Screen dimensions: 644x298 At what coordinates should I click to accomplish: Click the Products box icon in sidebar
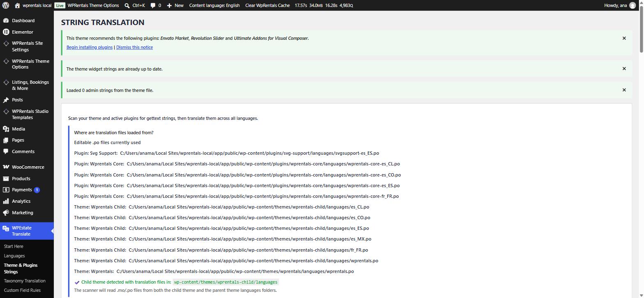coord(6,179)
